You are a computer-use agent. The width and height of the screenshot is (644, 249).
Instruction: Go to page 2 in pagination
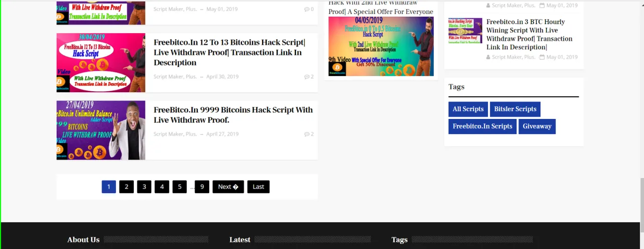pos(126,186)
